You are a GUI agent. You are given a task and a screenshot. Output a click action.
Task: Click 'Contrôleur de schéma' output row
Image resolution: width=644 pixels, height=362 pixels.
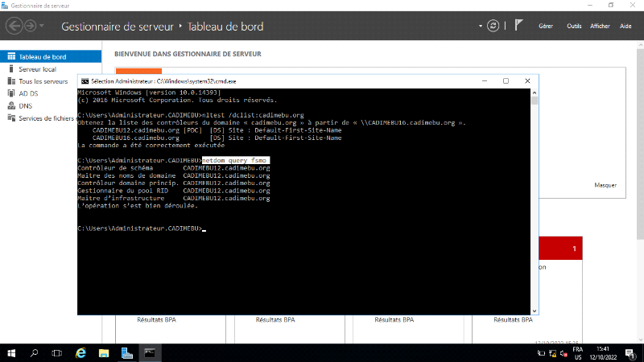(x=174, y=168)
